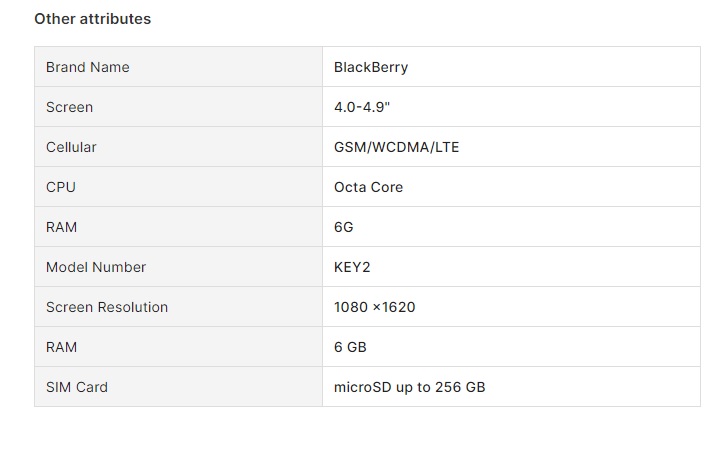Click the KEY2 model value
The height and width of the screenshot is (458, 727).
pos(352,267)
